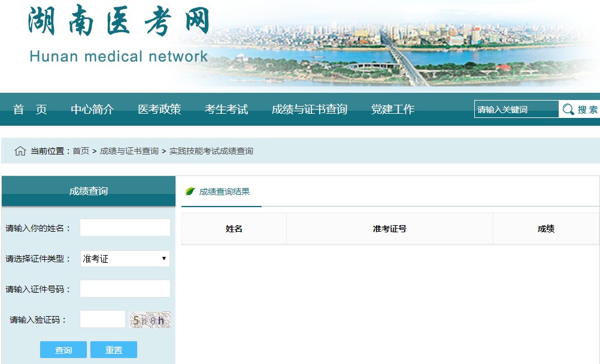Click the home icon in breadcrumb bar

point(21,150)
